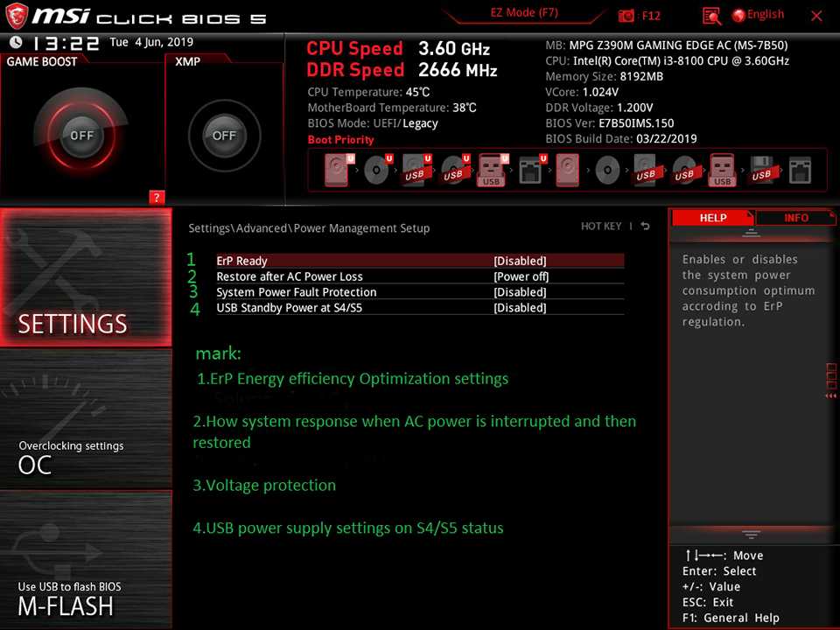Click the hot key back arrow icon
The height and width of the screenshot is (630, 840).
pyautogui.click(x=645, y=227)
